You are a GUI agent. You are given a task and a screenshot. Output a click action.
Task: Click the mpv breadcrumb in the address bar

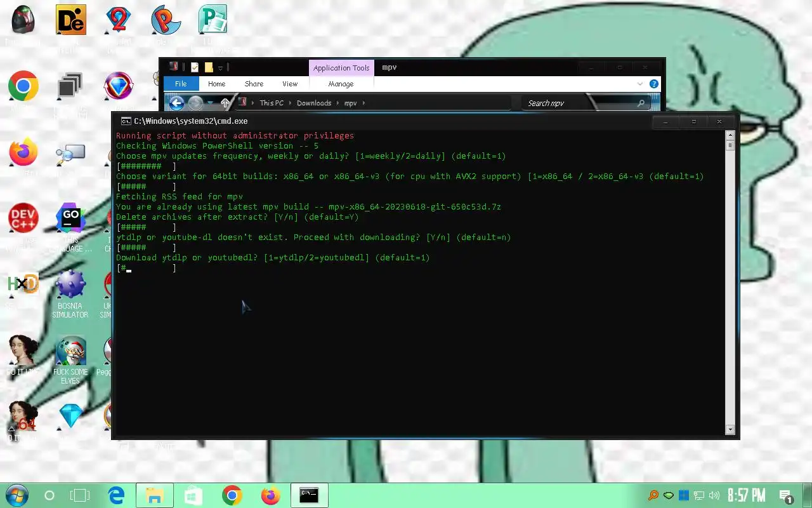(x=351, y=103)
